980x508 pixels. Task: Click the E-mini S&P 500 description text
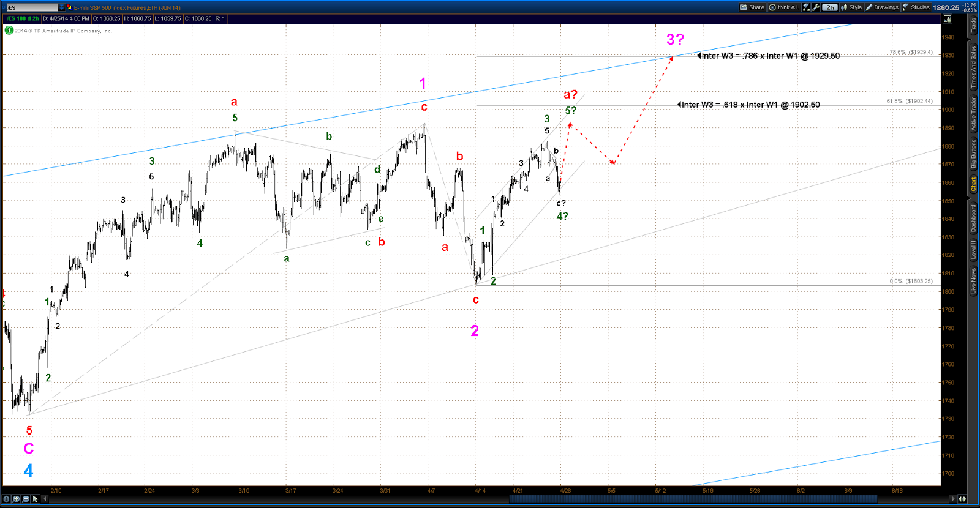[x=127, y=8]
